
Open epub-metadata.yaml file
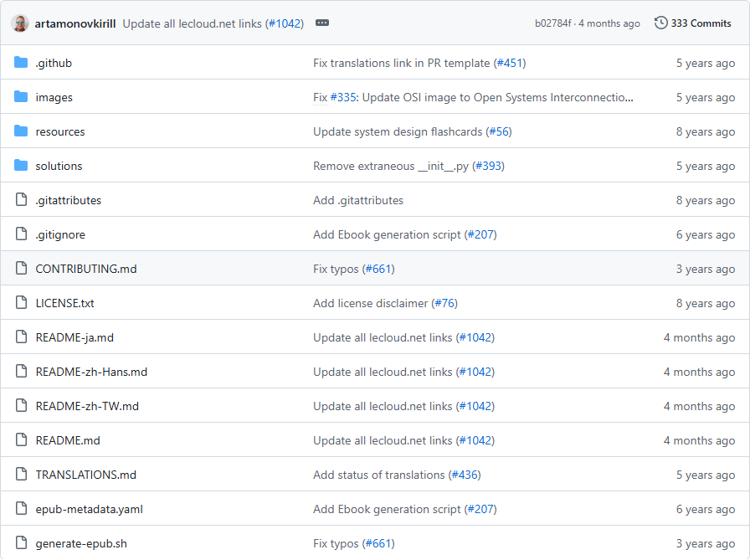coord(90,509)
